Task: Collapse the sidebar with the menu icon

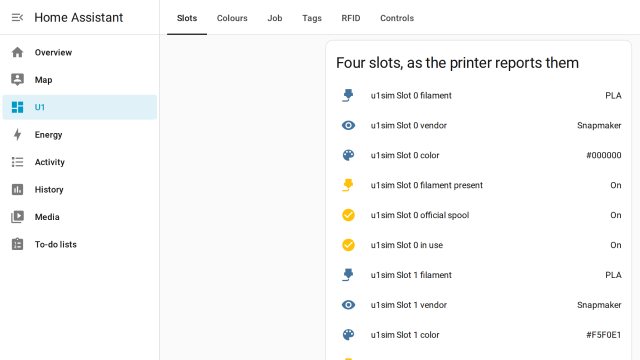Action: click(17, 18)
